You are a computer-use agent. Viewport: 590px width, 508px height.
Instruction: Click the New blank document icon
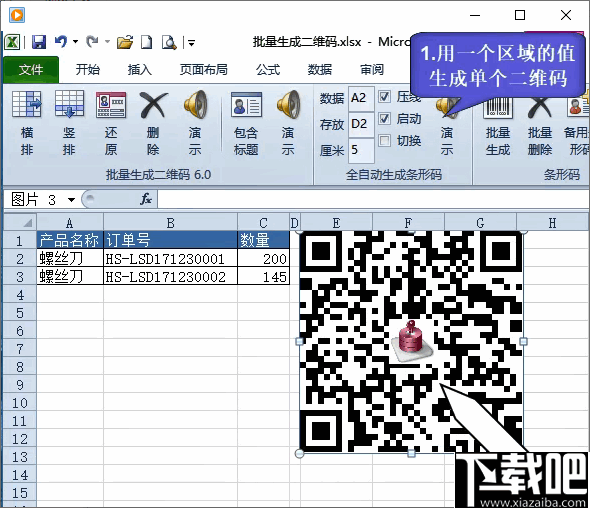point(146,42)
